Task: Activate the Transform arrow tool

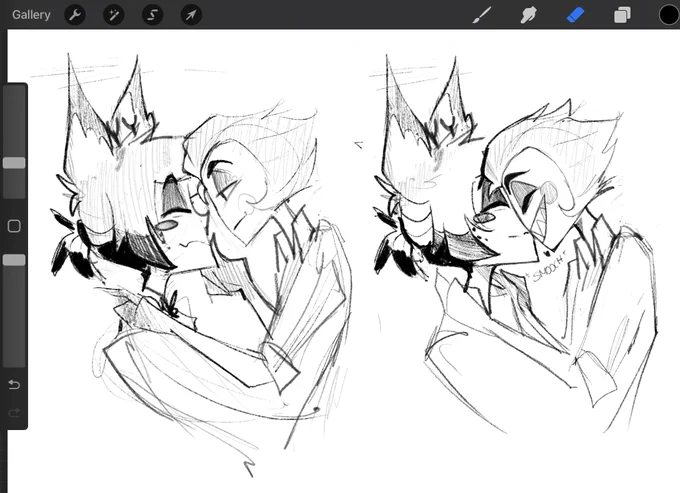Action: (191, 15)
